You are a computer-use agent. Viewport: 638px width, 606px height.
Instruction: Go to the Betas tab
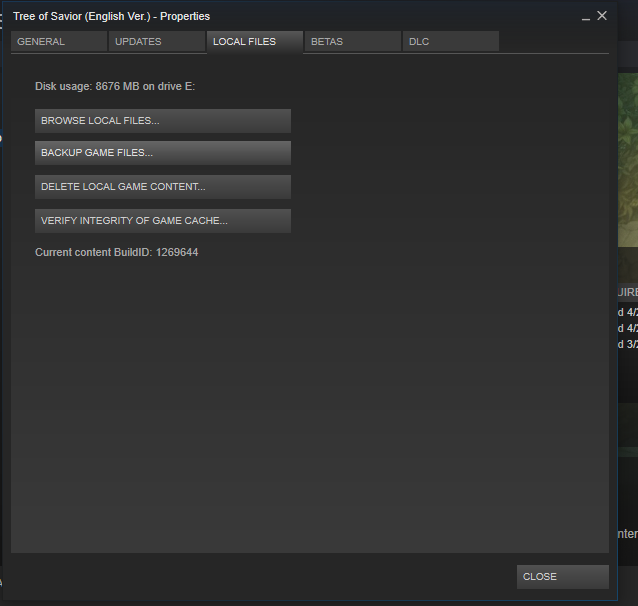[x=352, y=42]
